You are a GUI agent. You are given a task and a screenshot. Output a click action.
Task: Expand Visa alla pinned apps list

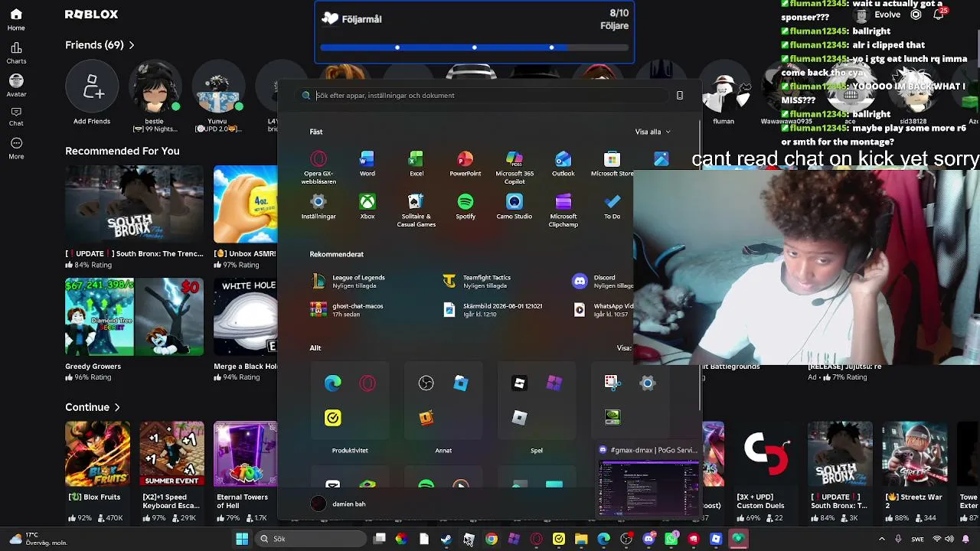[652, 132]
